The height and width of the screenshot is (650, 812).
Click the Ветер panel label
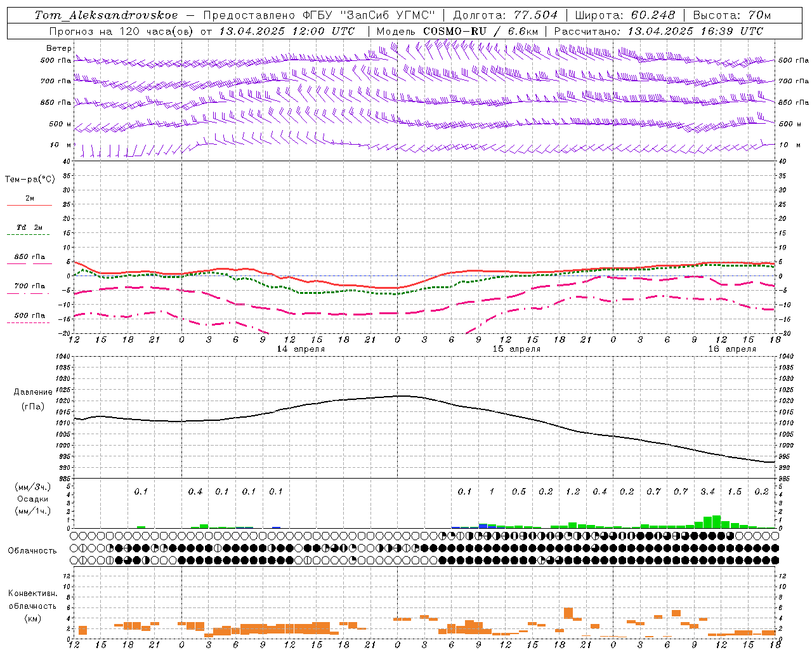59,48
